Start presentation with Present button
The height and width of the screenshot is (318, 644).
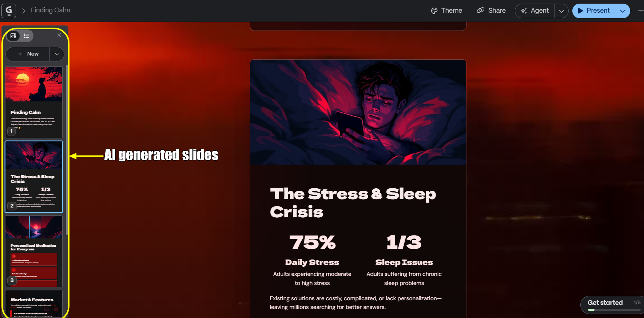(x=594, y=11)
